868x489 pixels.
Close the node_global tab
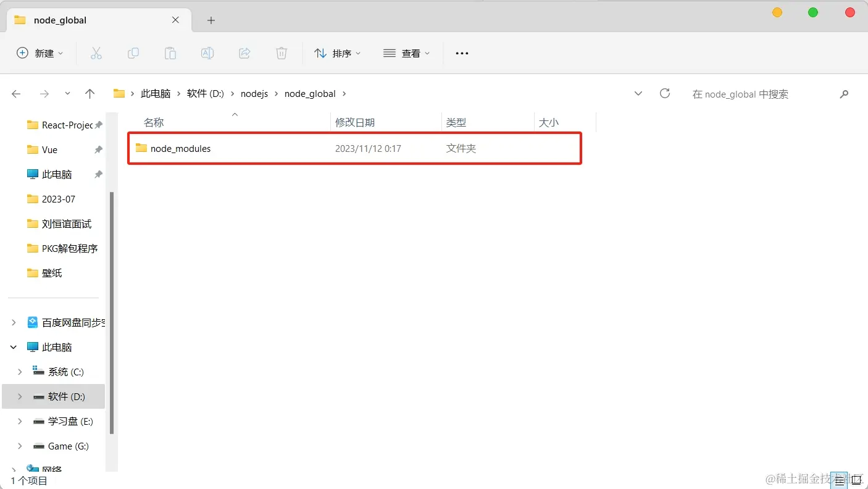(175, 20)
